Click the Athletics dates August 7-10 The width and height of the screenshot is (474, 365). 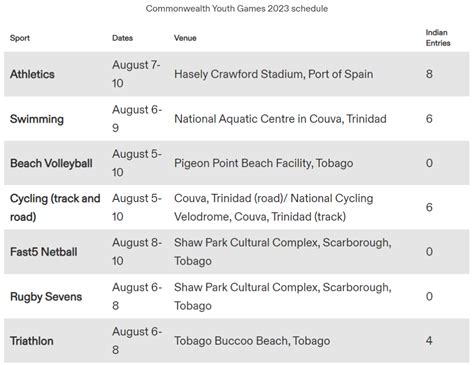tap(136, 74)
